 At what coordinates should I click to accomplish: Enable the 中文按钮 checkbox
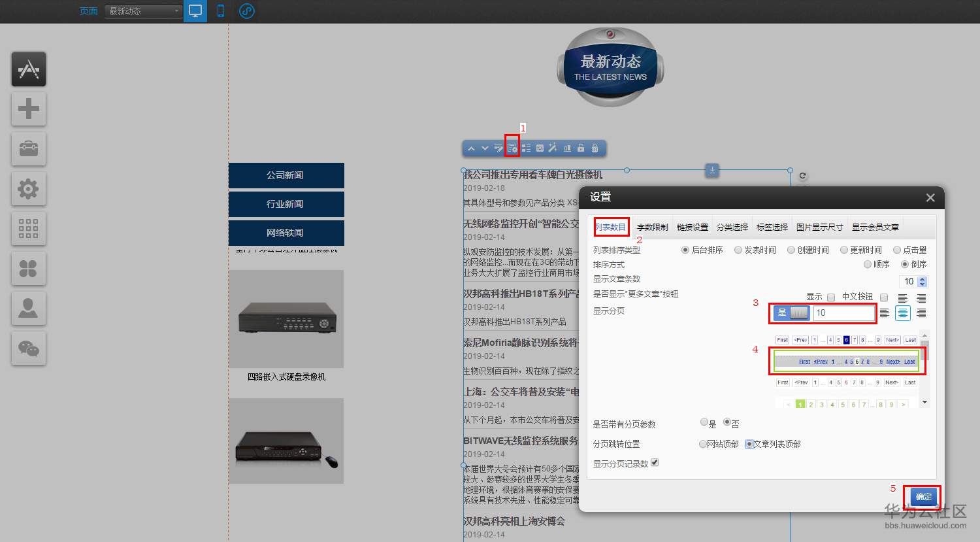[884, 296]
